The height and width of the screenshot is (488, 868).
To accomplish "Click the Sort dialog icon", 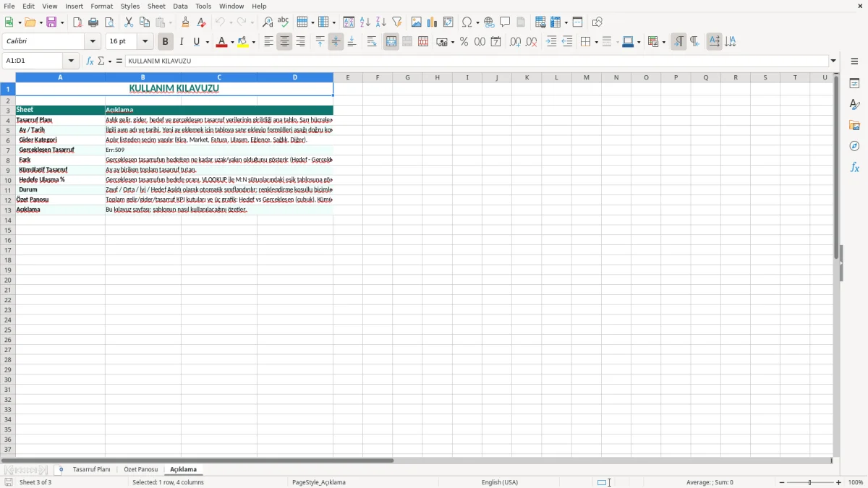I will click(349, 22).
